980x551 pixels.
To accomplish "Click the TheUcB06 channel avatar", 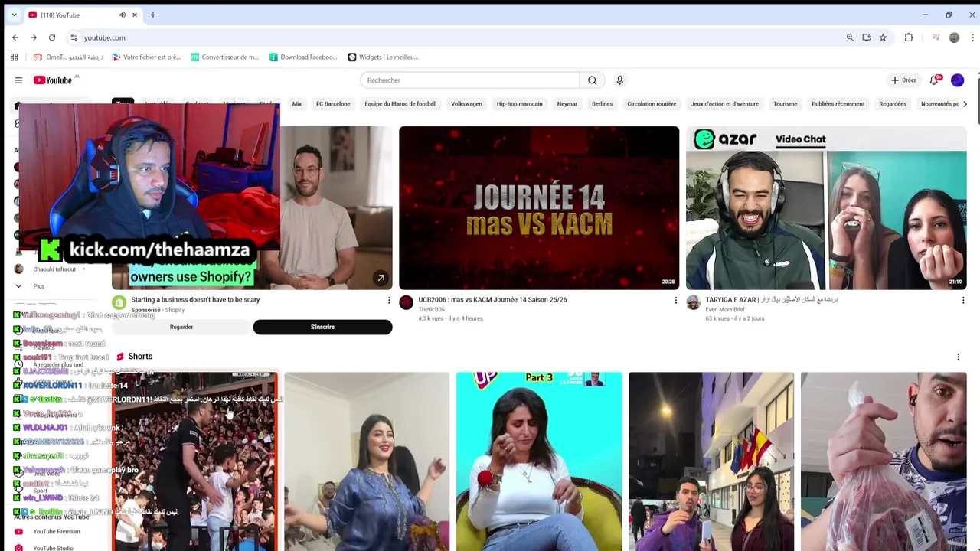I will [x=407, y=303].
